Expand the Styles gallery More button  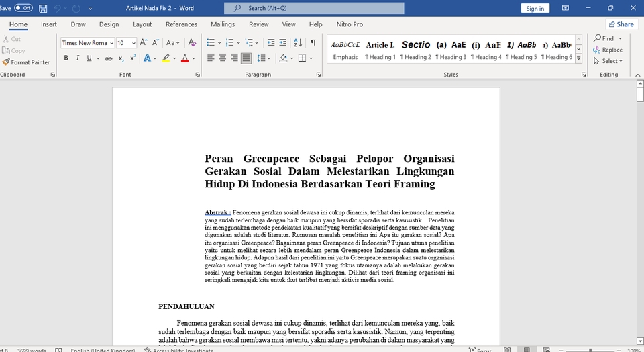(579, 59)
